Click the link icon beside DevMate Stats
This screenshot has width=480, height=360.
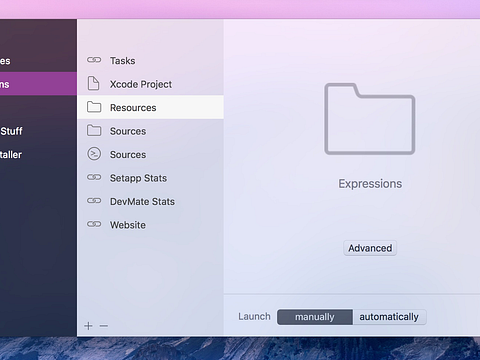tap(94, 201)
